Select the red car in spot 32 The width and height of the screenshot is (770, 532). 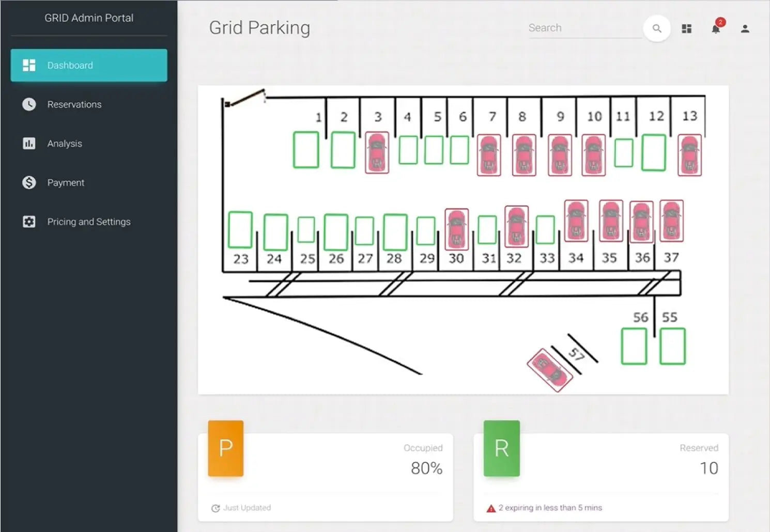point(517,226)
